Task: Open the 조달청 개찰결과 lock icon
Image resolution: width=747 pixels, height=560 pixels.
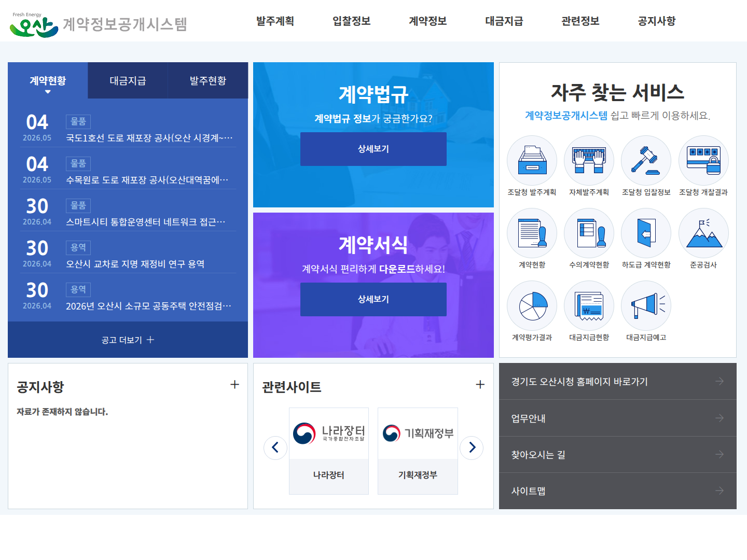Action: 703,161
